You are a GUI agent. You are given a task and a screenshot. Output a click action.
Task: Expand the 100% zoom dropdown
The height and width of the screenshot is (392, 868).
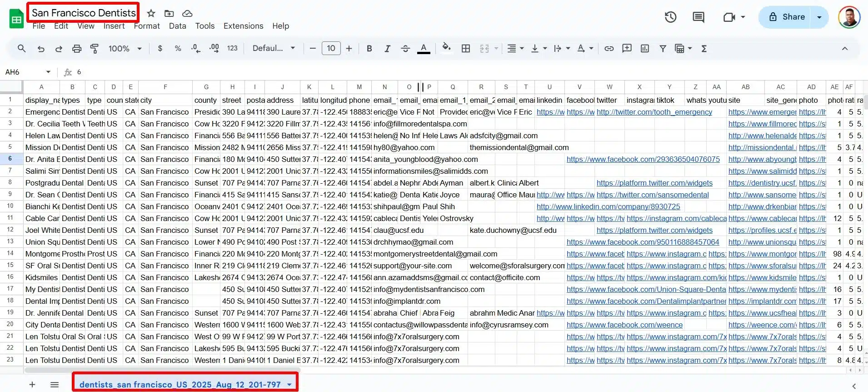click(x=125, y=49)
